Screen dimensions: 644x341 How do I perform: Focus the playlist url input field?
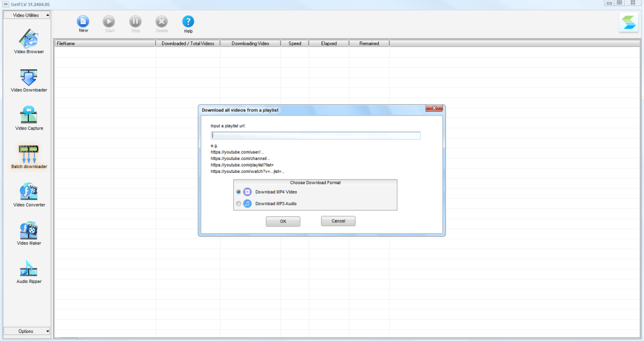(316, 135)
